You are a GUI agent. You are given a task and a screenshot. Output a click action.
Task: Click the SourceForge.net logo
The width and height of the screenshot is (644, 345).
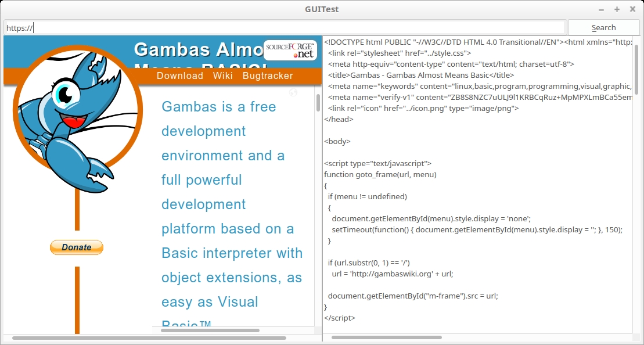290,50
